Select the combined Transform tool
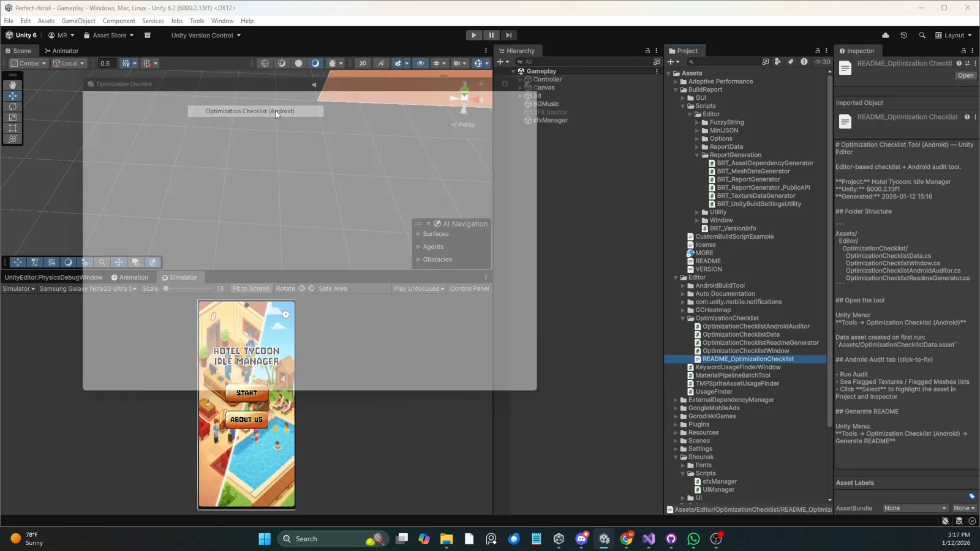Screen dimensions: 980x551 coord(12,139)
